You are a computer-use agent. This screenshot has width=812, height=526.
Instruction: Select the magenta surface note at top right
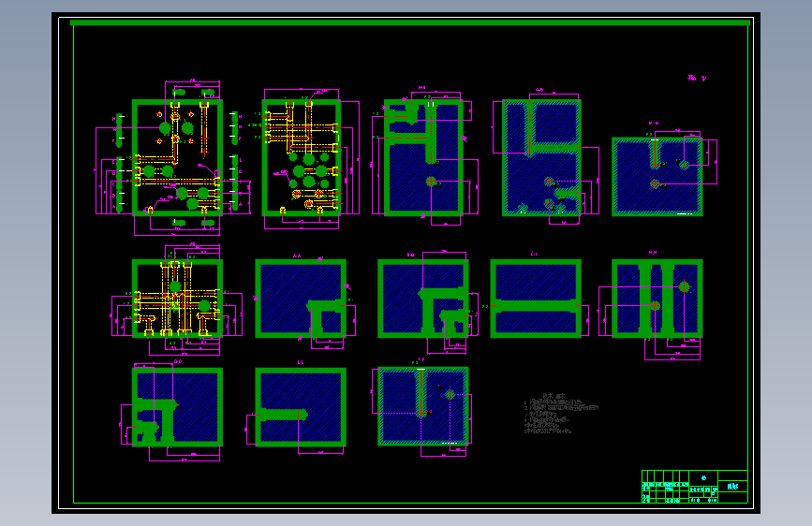tap(697, 79)
